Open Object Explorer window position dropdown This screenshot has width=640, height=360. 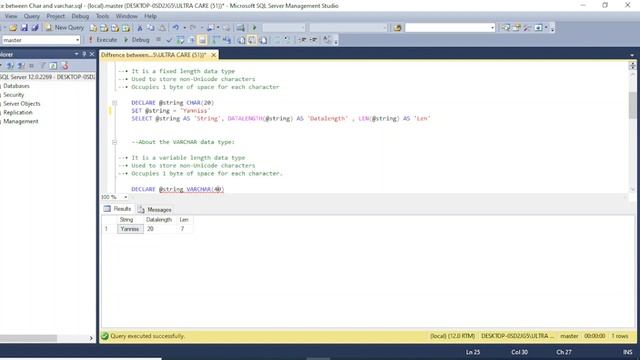76,54
